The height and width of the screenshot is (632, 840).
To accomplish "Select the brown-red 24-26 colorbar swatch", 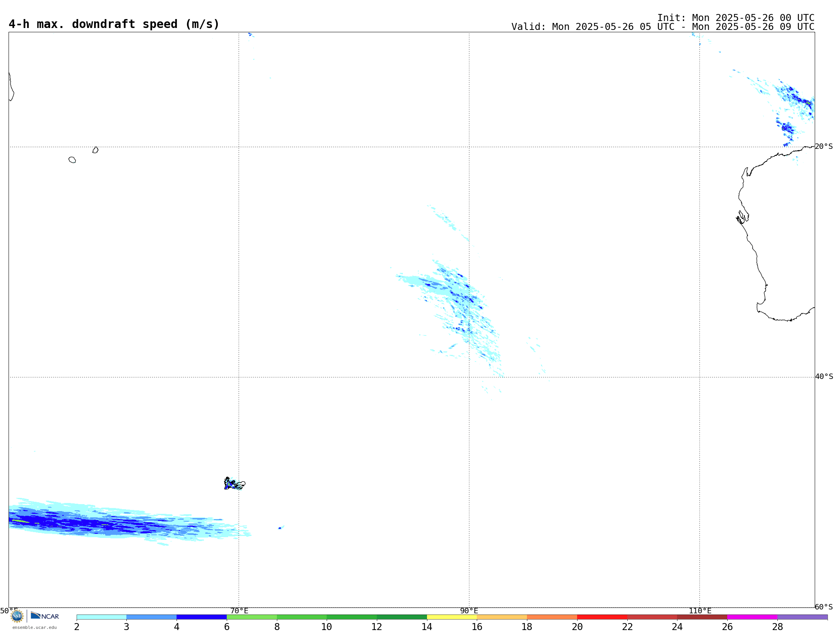I will pyautogui.click(x=702, y=617).
